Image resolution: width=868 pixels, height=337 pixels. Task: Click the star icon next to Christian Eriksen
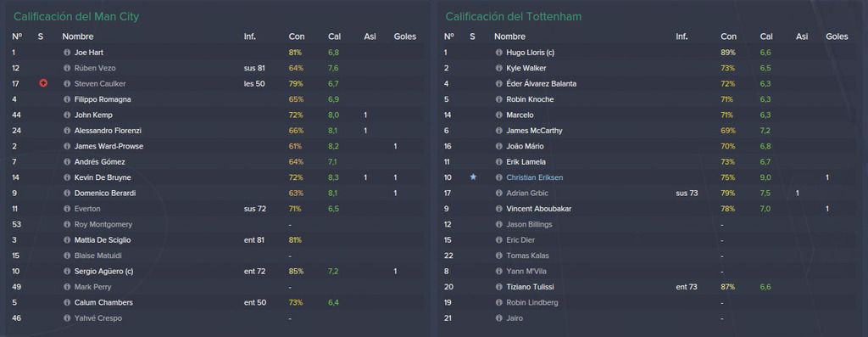(473, 177)
